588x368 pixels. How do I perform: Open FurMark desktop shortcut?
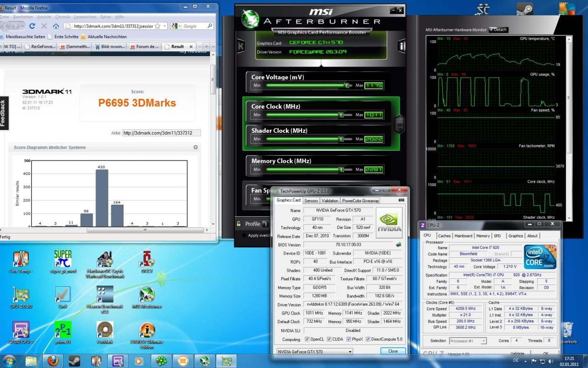pyautogui.click(x=105, y=333)
